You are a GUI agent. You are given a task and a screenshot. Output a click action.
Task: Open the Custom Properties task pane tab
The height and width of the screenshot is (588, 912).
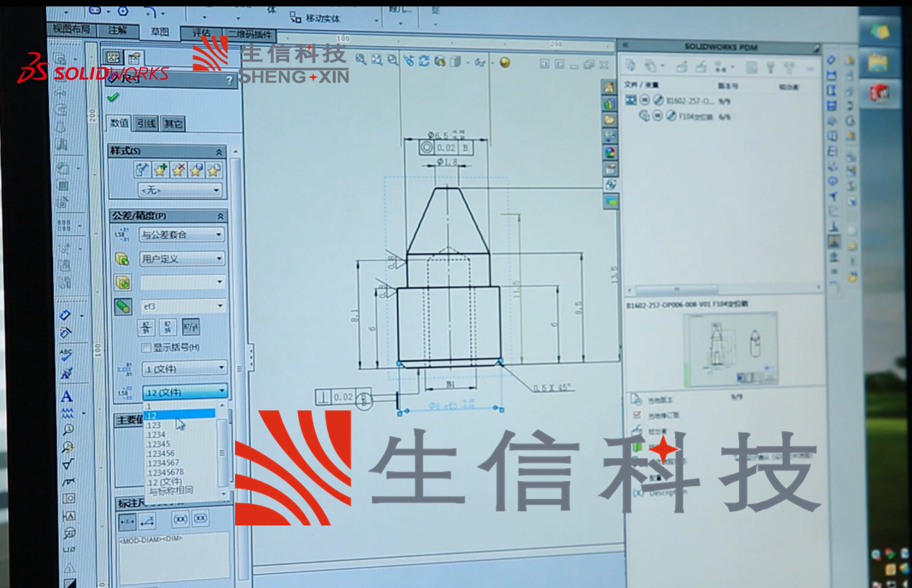(x=610, y=169)
